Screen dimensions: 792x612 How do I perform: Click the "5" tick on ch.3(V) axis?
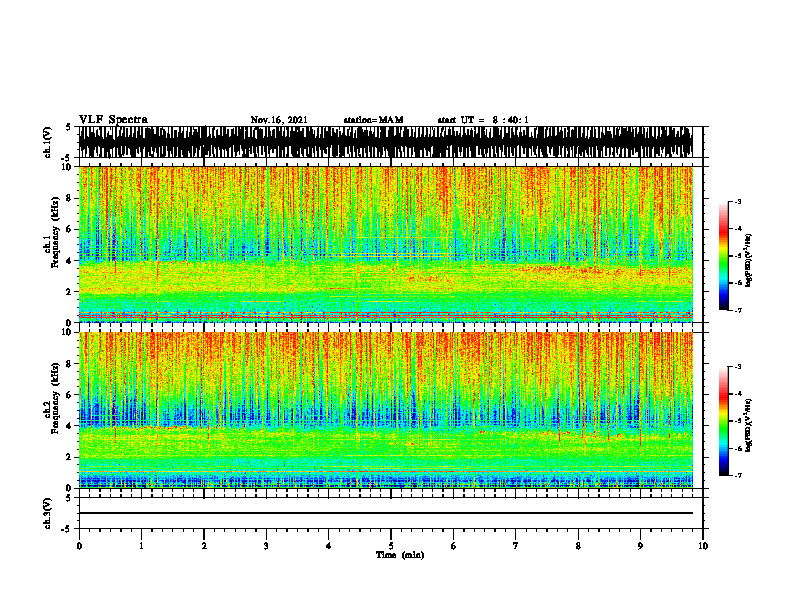(x=69, y=498)
